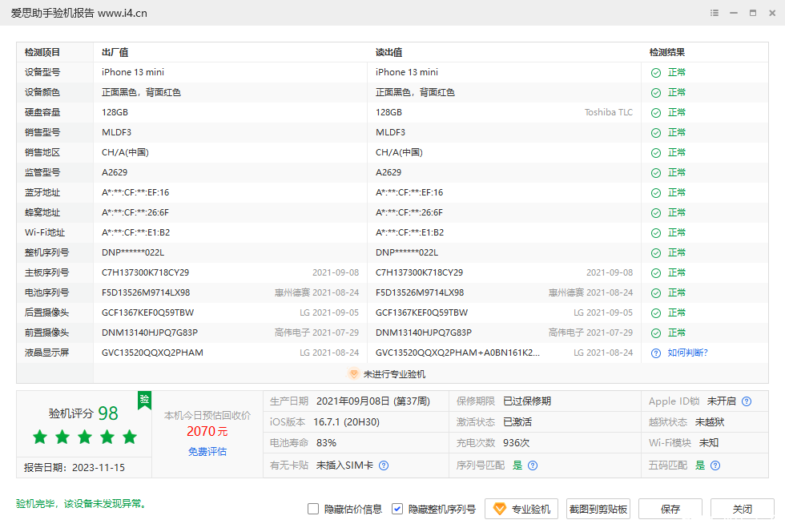Viewport: 785px width, 532px height.
Task: Click the 关闭 button
Action: (742, 509)
